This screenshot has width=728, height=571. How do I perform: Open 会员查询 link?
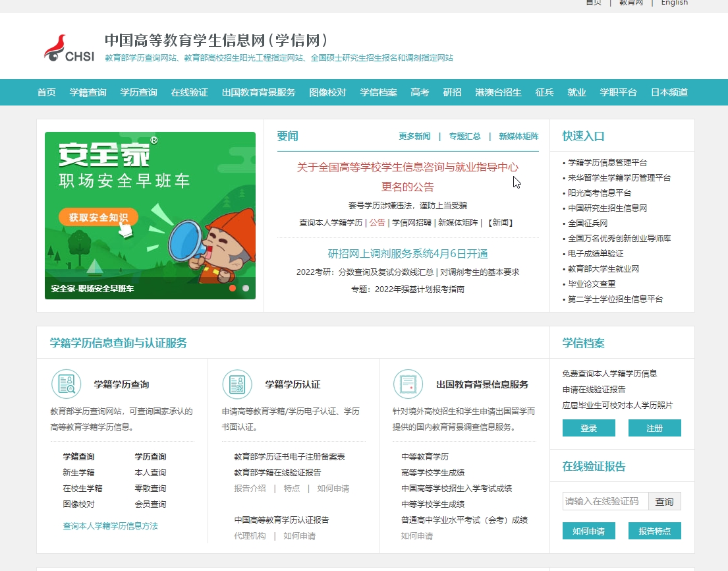pos(150,504)
